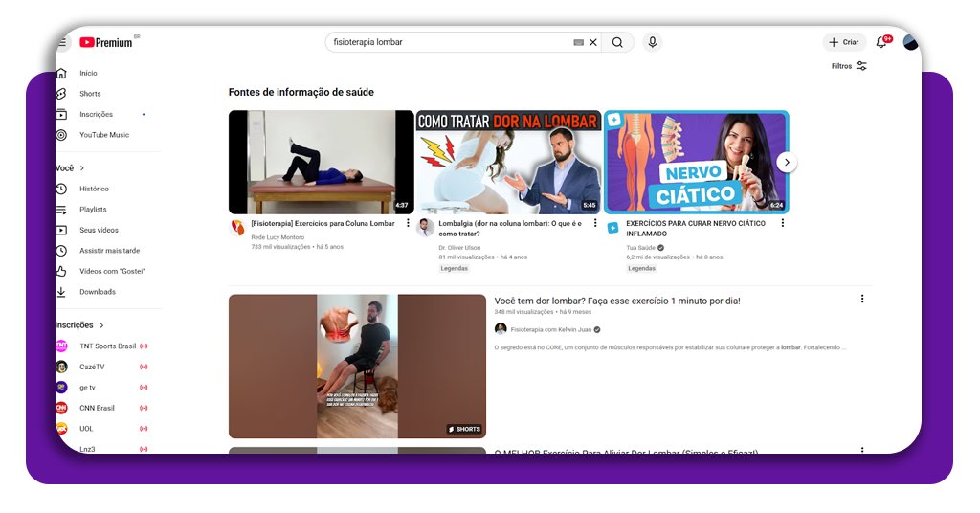Show next health videos with arrow
The image size is (980, 513).
[787, 163]
